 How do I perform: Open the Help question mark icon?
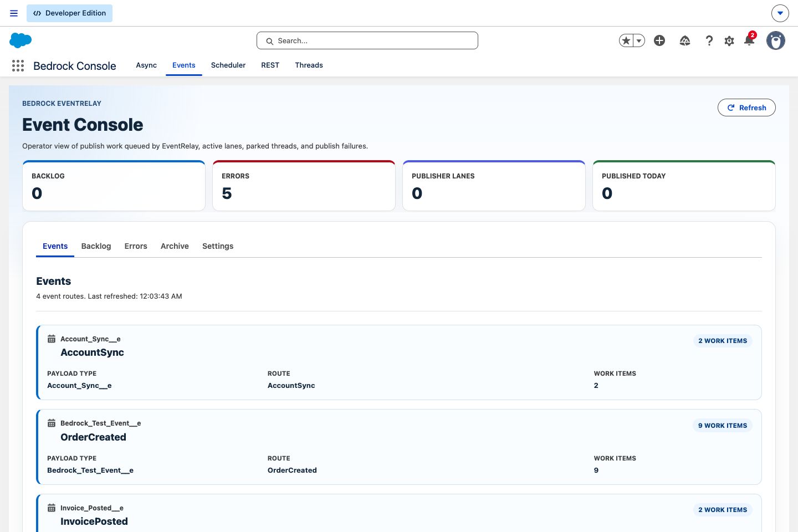(709, 40)
